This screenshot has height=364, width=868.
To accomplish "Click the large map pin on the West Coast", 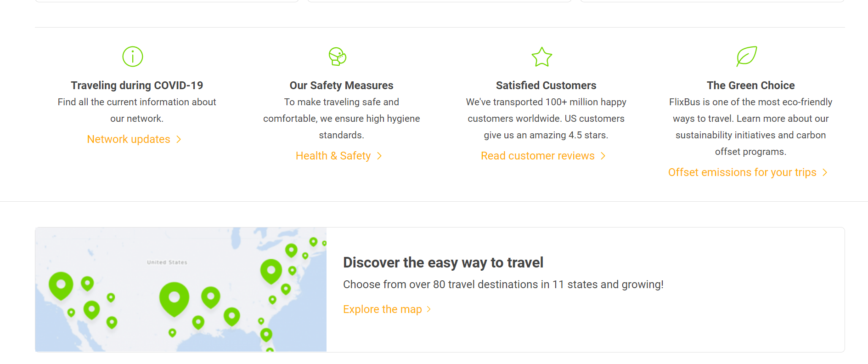I will tap(61, 284).
